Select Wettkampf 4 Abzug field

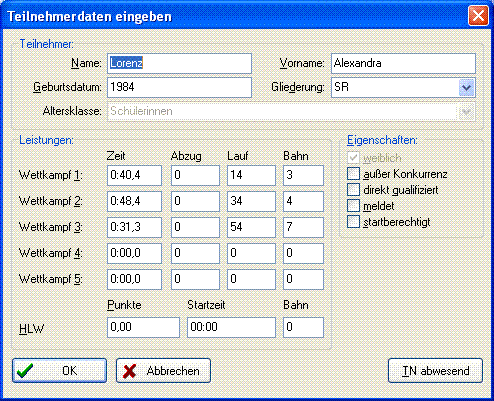[195, 253]
